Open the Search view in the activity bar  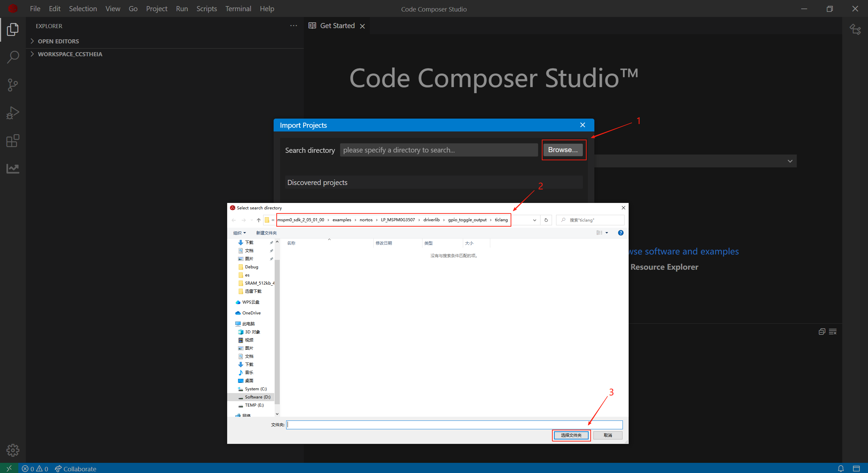click(13, 57)
